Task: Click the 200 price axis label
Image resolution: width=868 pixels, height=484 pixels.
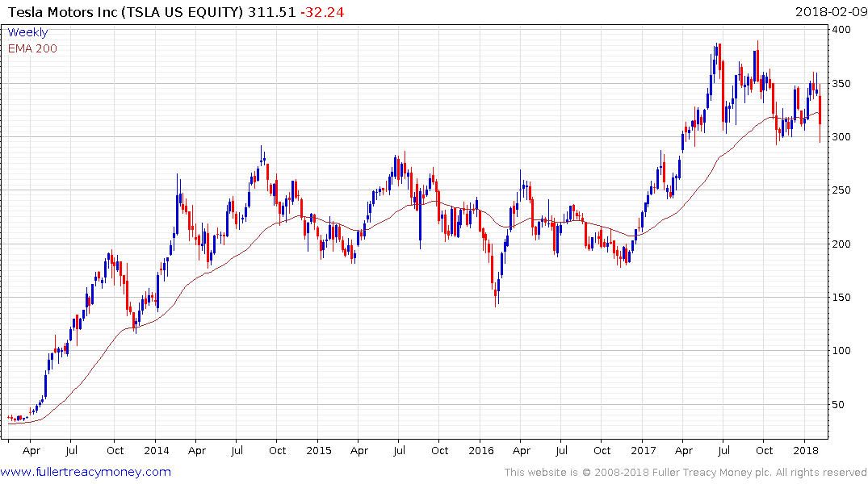Action: click(x=841, y=244)
